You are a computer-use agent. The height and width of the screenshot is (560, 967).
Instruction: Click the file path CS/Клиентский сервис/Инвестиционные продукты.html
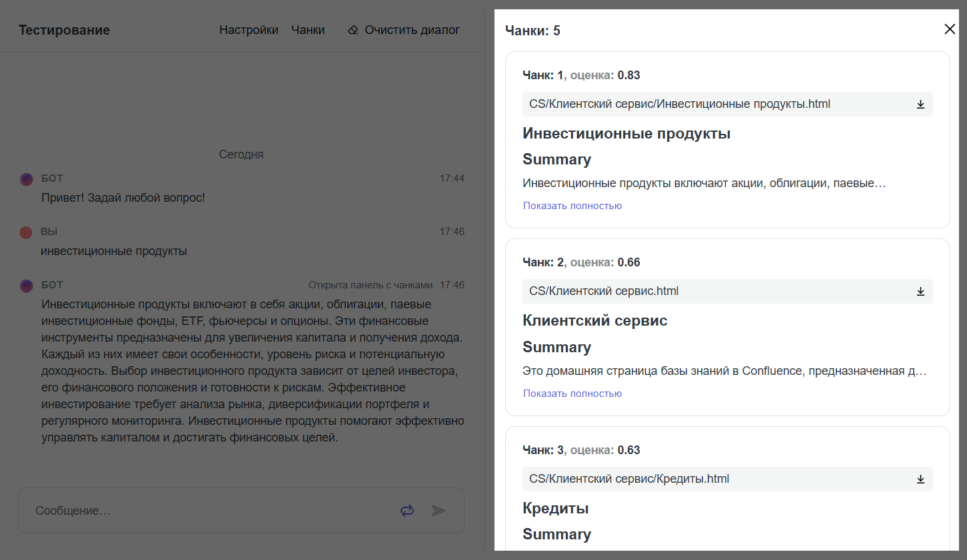[680, 104]
